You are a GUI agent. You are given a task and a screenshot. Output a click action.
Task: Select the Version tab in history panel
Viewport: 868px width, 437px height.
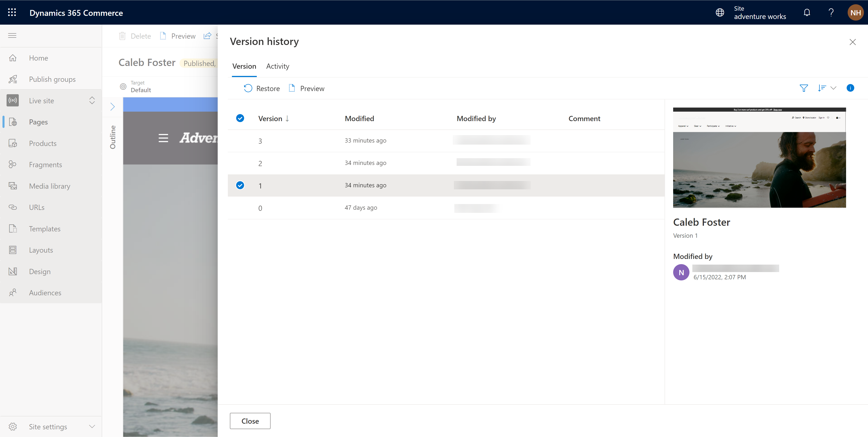coord(244,66)
